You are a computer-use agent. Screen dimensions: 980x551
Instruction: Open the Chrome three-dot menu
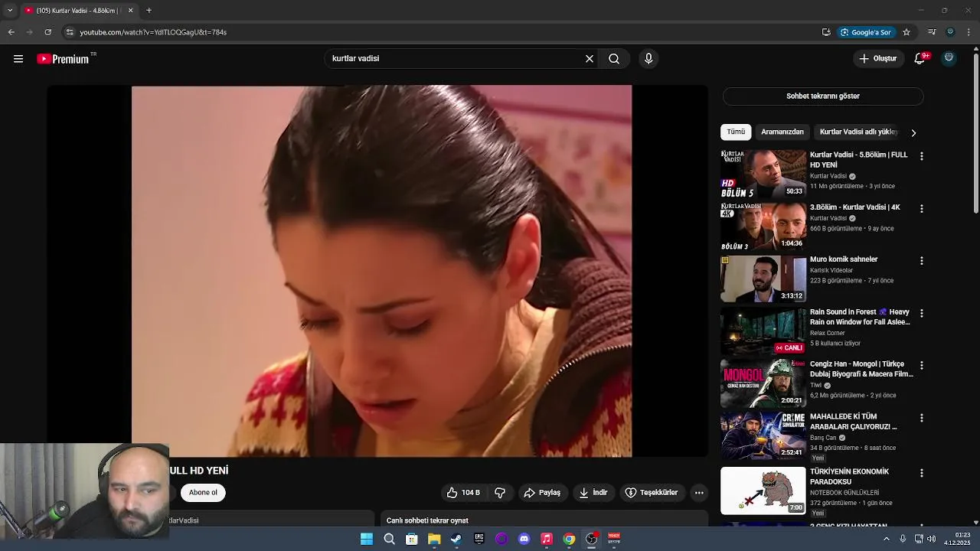(969, 32)
